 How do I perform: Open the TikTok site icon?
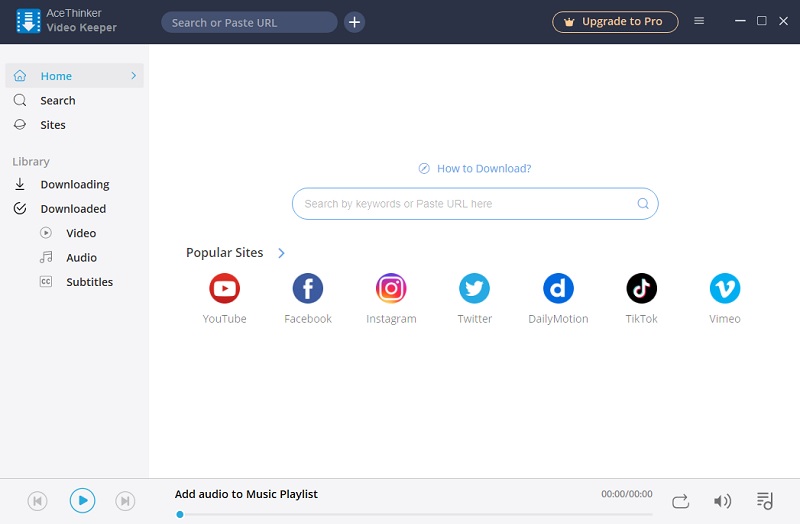click(x=641, y=289)
